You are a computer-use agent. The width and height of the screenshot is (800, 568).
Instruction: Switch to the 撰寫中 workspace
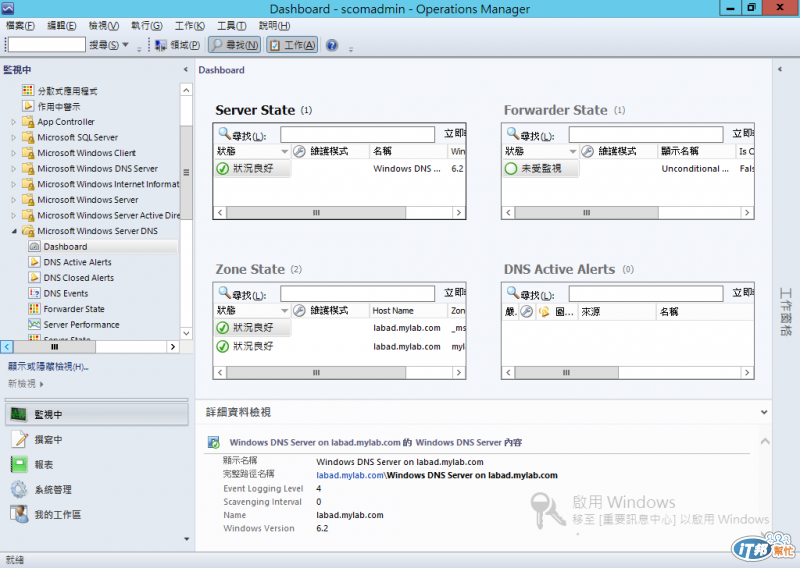96,439
